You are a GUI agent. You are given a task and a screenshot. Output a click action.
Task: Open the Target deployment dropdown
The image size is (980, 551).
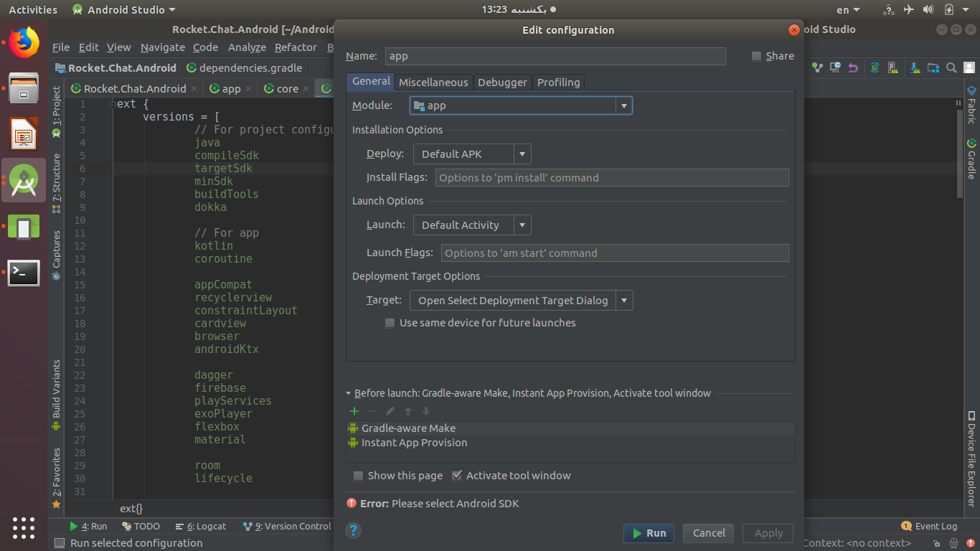click(x=522, y=301)
